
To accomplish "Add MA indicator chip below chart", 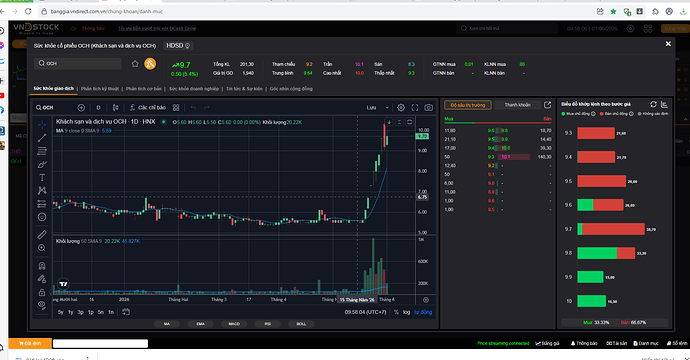I will pos(167,323).
